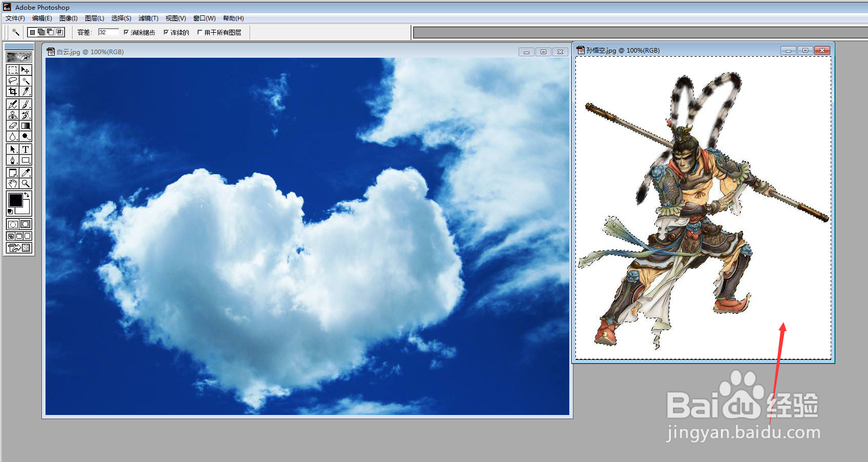Jump to ImageReady button
The image size is (868, 462).
[19, 248]
